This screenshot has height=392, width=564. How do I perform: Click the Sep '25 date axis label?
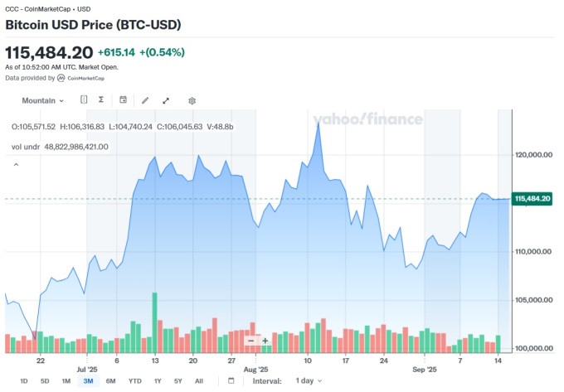click(425, 370)
